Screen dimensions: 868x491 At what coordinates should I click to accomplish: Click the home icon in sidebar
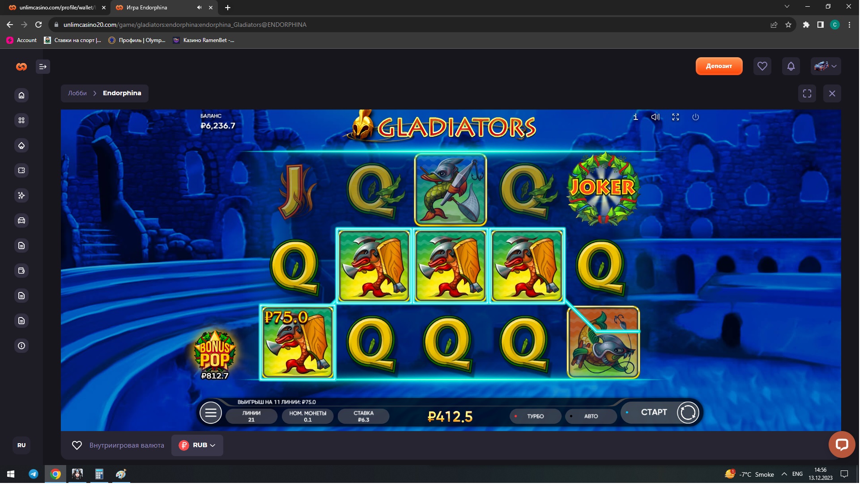pos(21,95)
